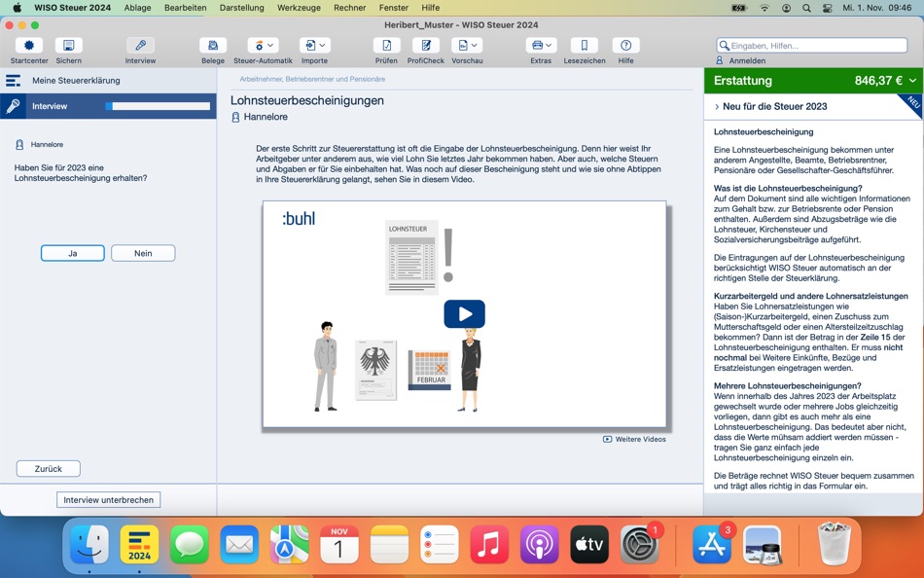Open the Extras toolbox icon

537,46
